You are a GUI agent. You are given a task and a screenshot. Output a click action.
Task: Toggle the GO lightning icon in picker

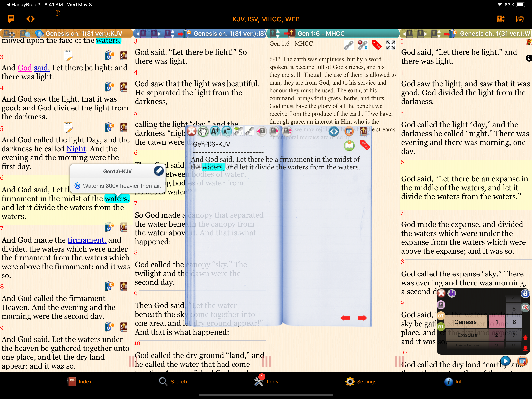pos(525,307)
